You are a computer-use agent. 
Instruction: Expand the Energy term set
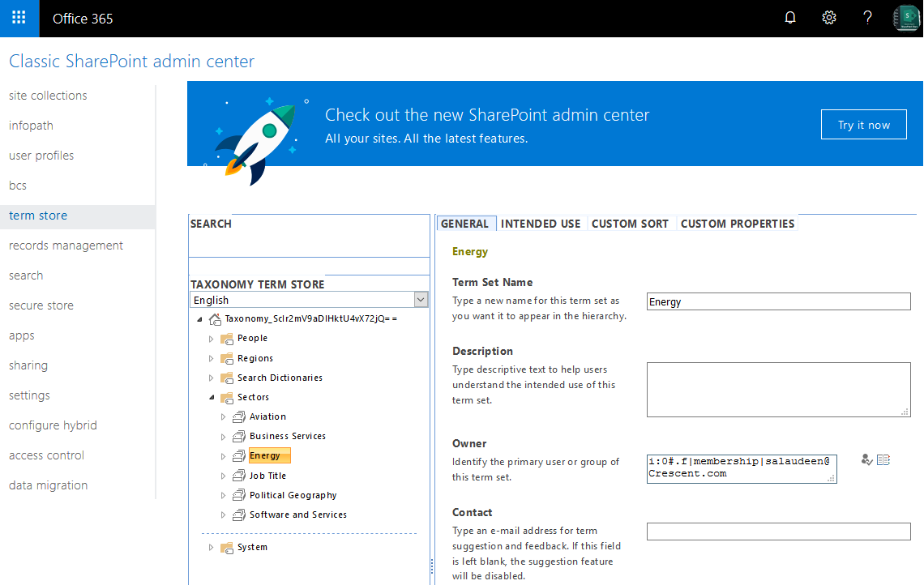point(223,456)
